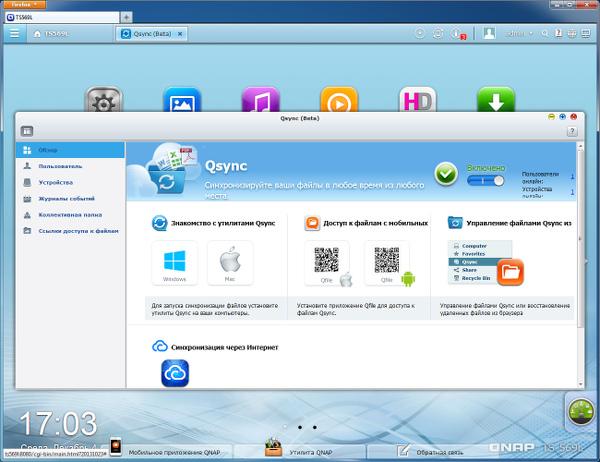600x462 pixels.
Task: Open the myQNAPcloud blue cloud icon
Action: pos(175,373)
